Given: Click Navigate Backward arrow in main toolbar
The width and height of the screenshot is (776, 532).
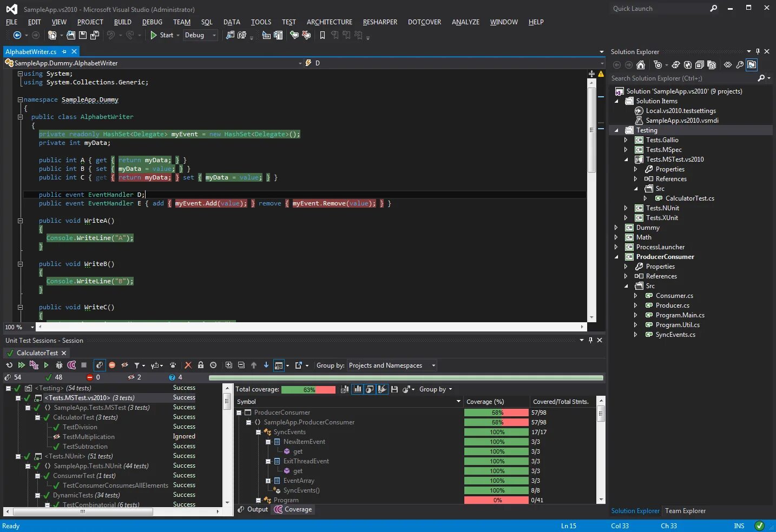Looking at the screenshot, I should tap(17, 35).
